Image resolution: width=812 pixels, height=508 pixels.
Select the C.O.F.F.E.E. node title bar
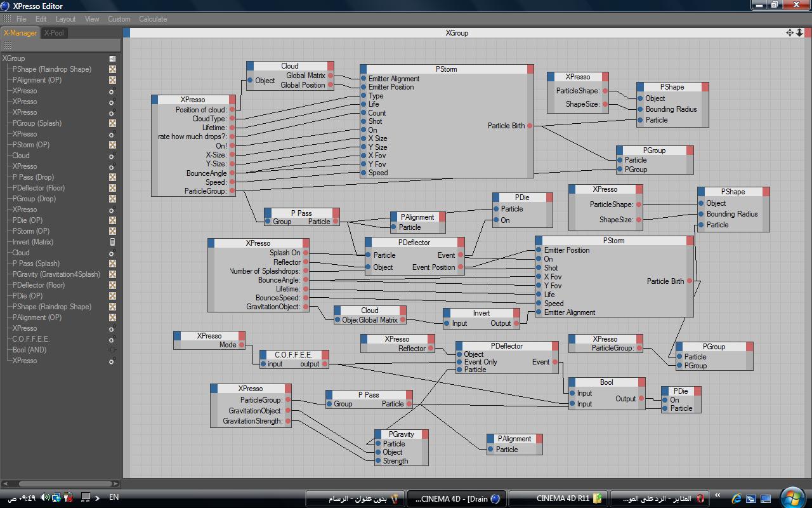[x=294, y=354]
